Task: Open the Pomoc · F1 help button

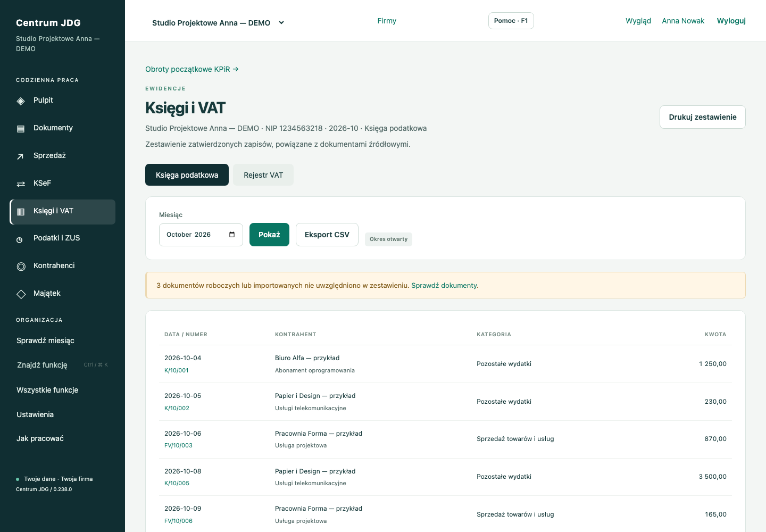Action: click(511, 21)
